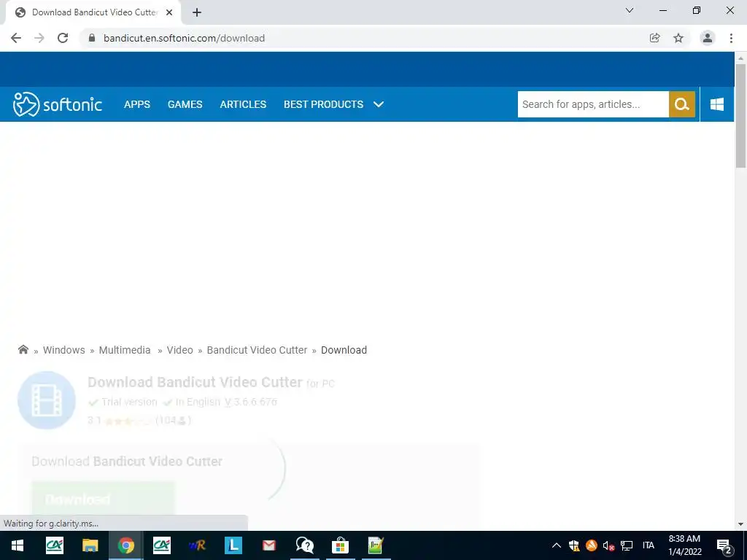Screen dimensions: 747x560
Task: Click the green Download button
Action: pos(104,499)
